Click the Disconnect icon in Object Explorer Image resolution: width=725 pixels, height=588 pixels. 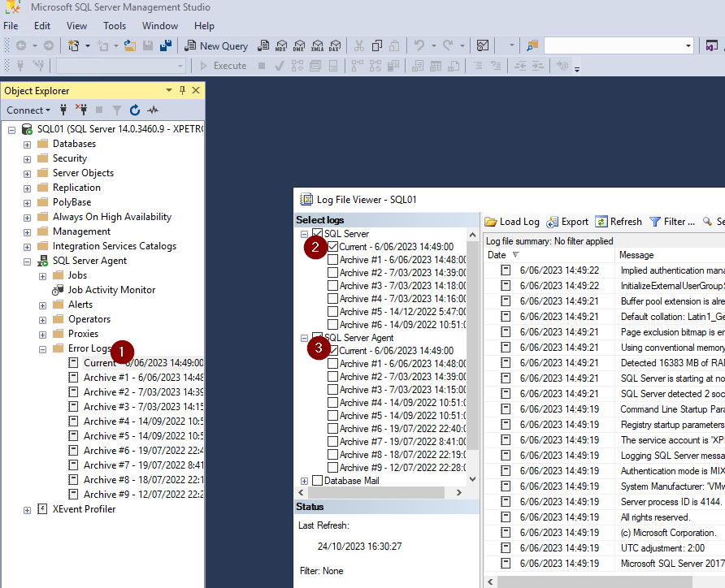[x=81, y=110]
